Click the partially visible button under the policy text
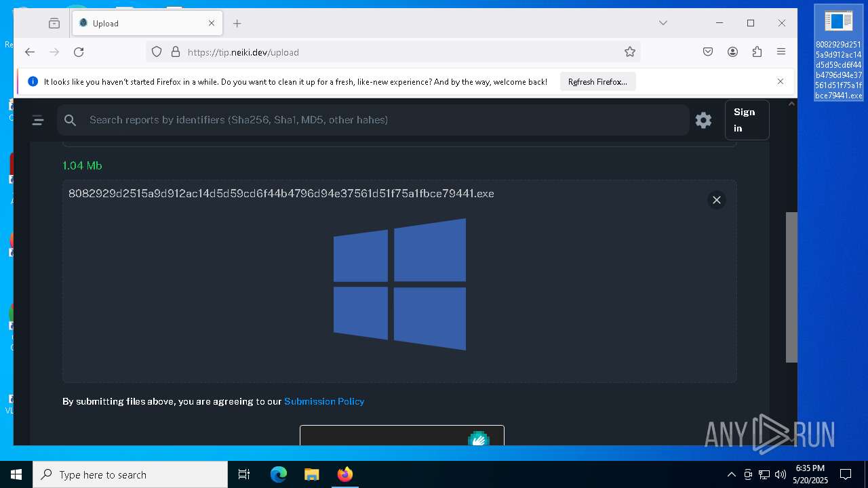Image resolution: width=868 pixels, height=488 pixels. click(402, 435)
